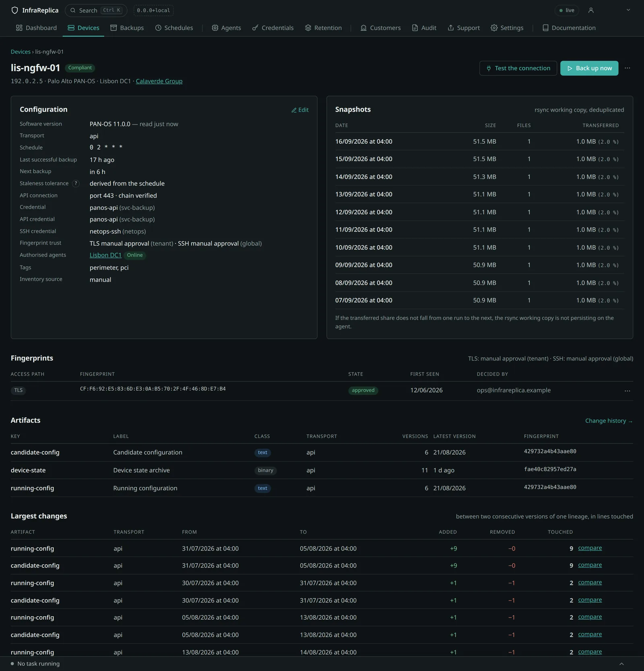Viewport: 644px width, 671px height.
Task: Click the running-config artifact key in Artifacts
Action: click(x=32, y=488)
